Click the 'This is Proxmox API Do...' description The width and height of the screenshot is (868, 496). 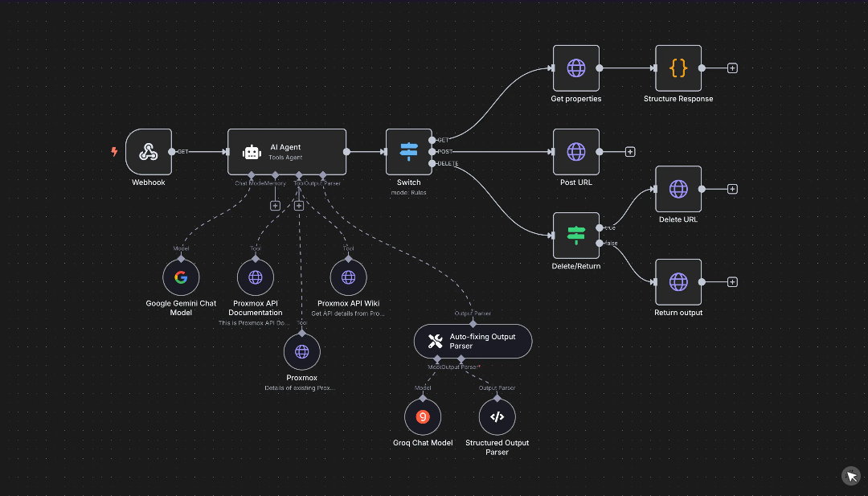tap(253, 322)
